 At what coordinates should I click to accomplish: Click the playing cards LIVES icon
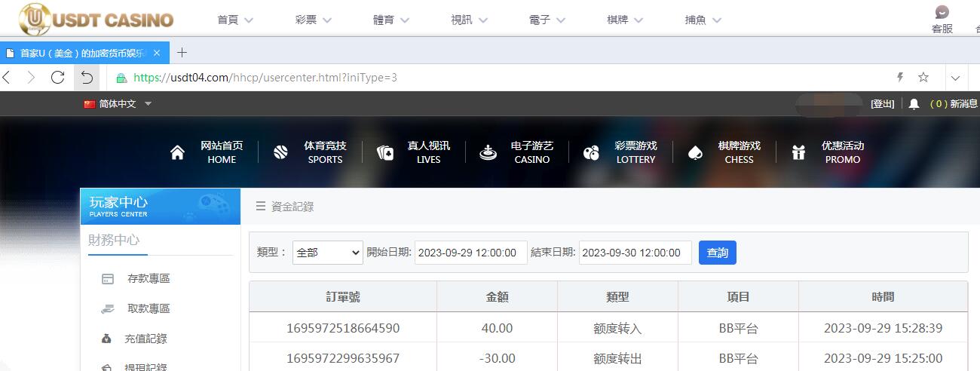(x=384, y=153)
